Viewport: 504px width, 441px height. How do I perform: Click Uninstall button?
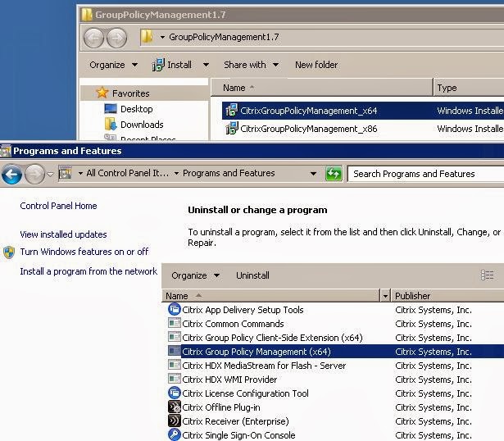pos(252,275)
